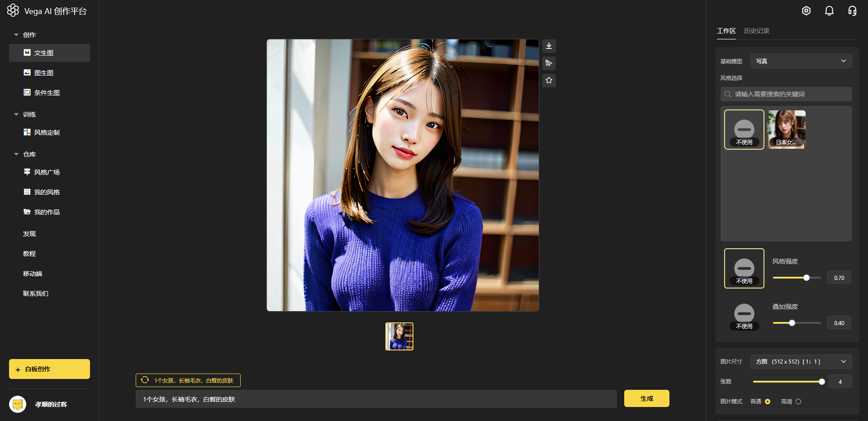
Task: Collapse the 训练 sidebar section
Action: coord(17,114)
